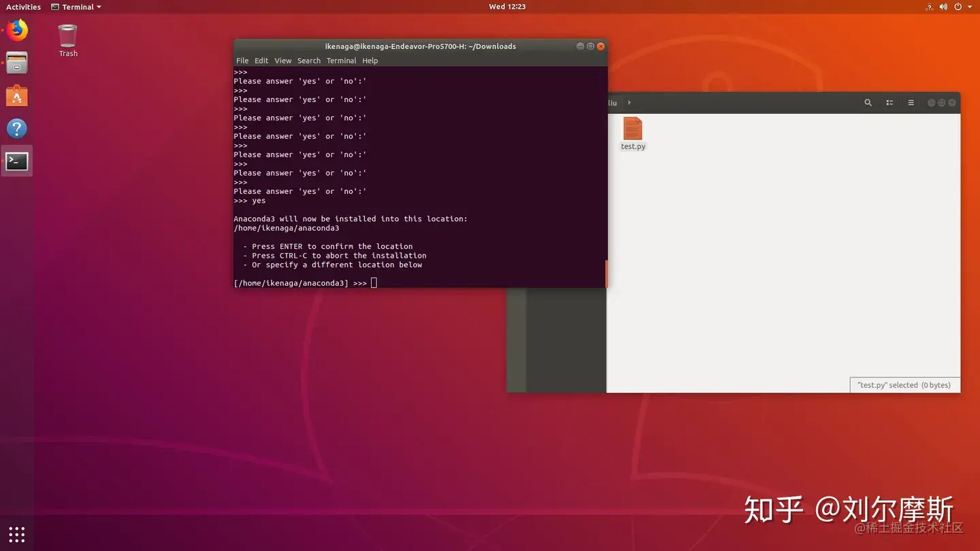Open Files manager in the dock

click(17, 63)
